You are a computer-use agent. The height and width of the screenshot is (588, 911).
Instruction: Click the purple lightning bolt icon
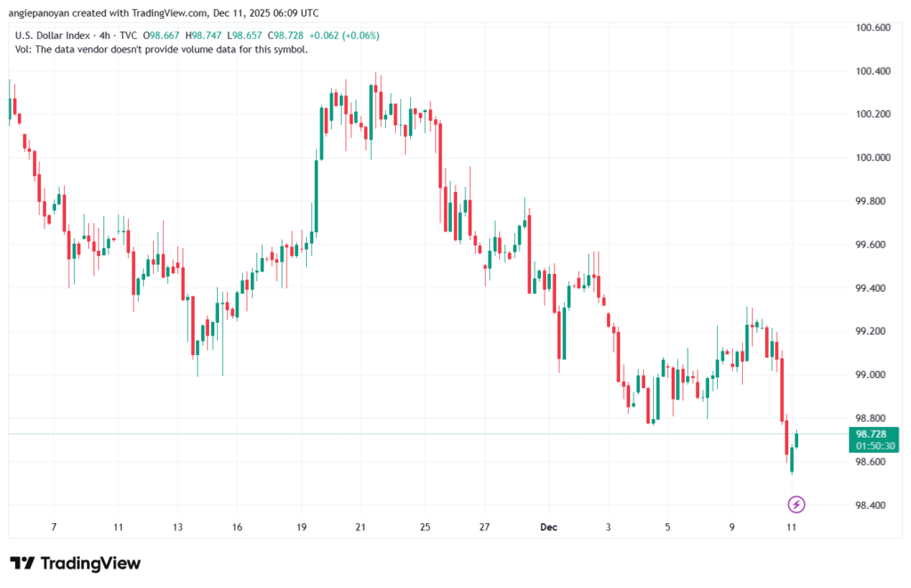coord(796,504)
